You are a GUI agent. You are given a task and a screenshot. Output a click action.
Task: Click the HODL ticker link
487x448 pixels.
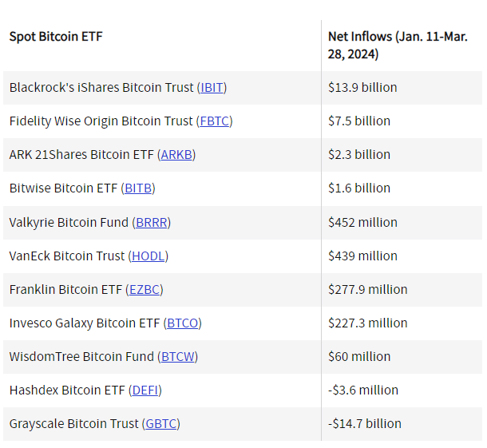148,256
